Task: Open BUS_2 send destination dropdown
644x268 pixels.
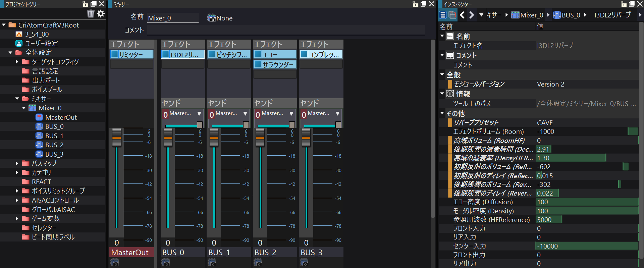Action: coord(291,114)
